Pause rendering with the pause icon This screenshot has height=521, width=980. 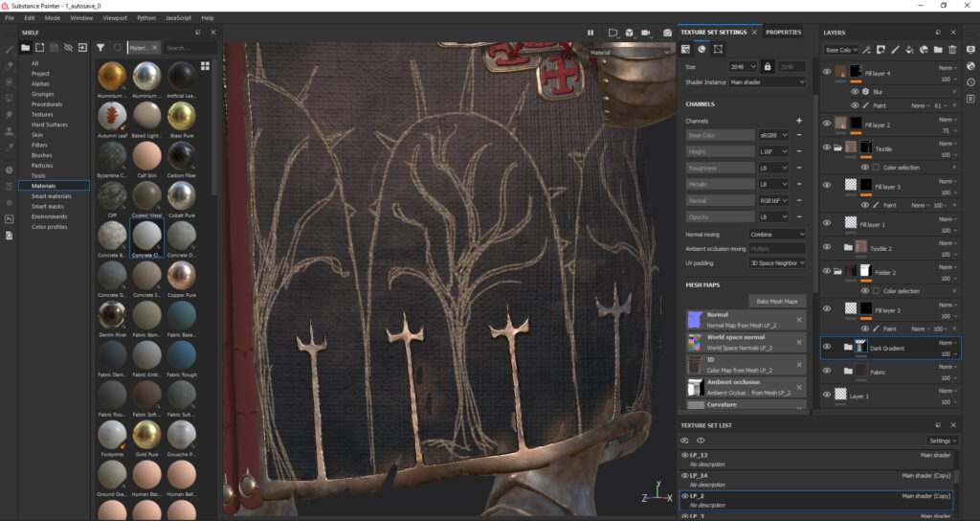coord(590,33)
